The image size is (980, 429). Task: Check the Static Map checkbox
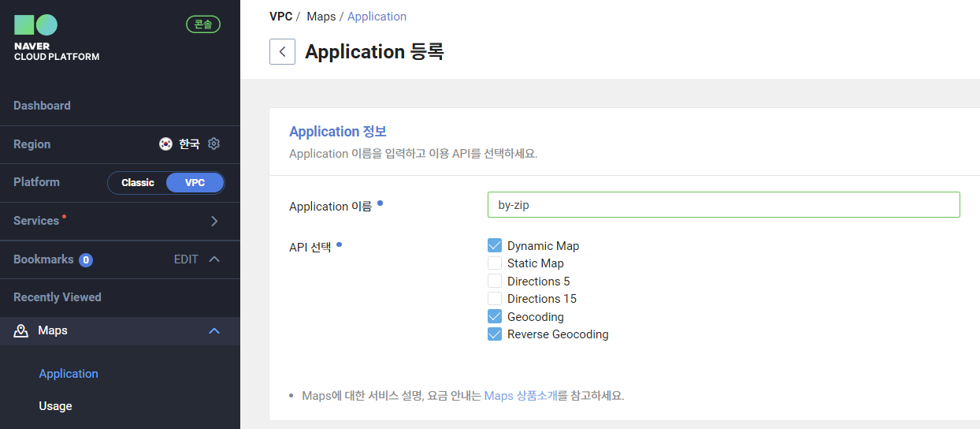click(x=495, y=263)
